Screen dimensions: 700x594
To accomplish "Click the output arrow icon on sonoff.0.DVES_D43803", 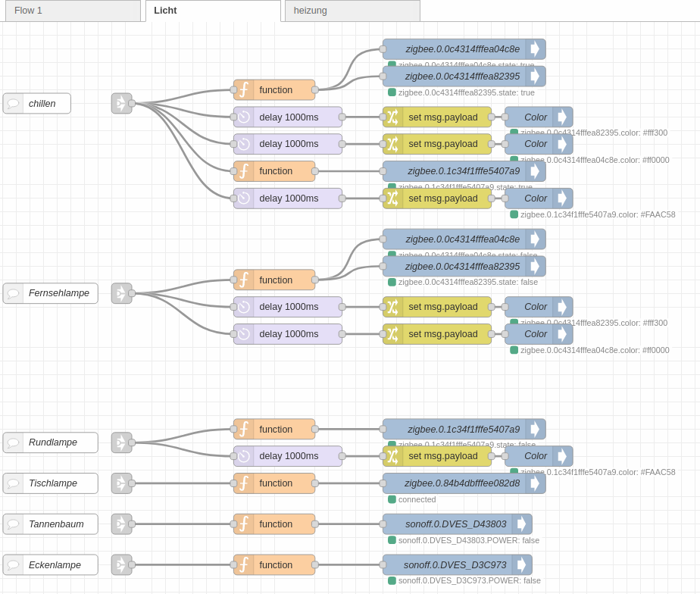I will tap(522, 524).
